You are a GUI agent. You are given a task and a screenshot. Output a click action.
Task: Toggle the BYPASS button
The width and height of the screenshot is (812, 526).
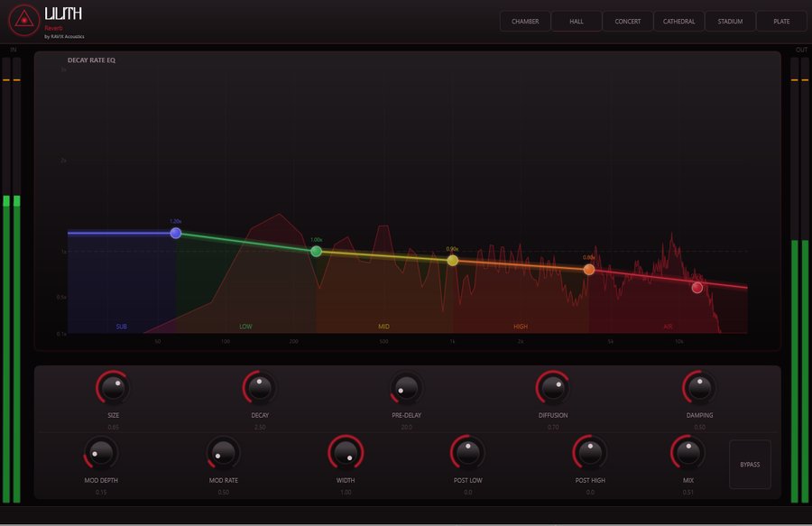[x=750, y=465]
